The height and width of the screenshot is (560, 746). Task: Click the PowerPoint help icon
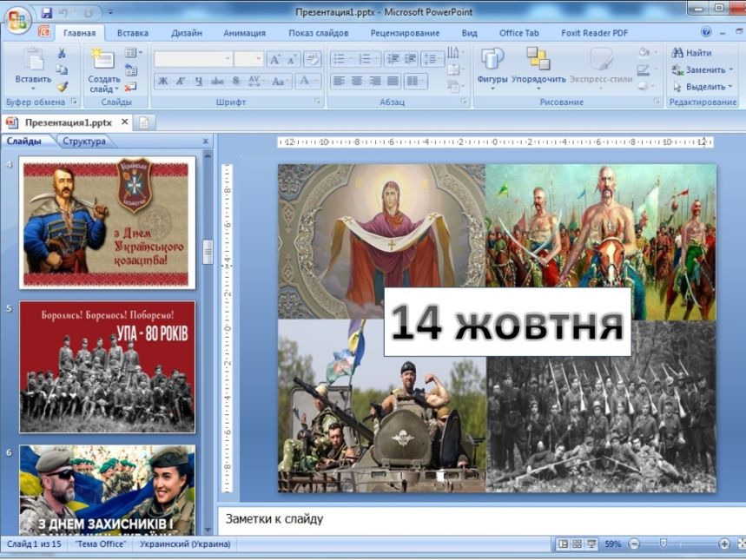tap(706, 33)
